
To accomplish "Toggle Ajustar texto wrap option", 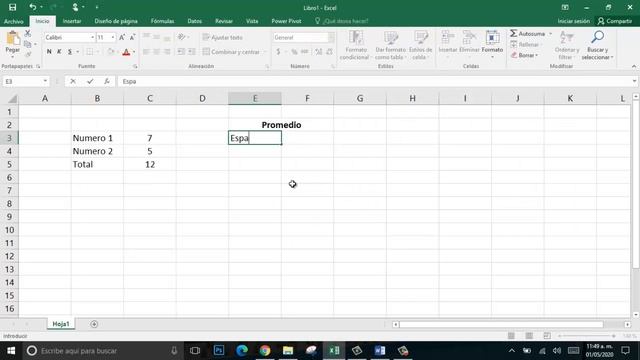I will pyautogui.click(x=223, y=38).
